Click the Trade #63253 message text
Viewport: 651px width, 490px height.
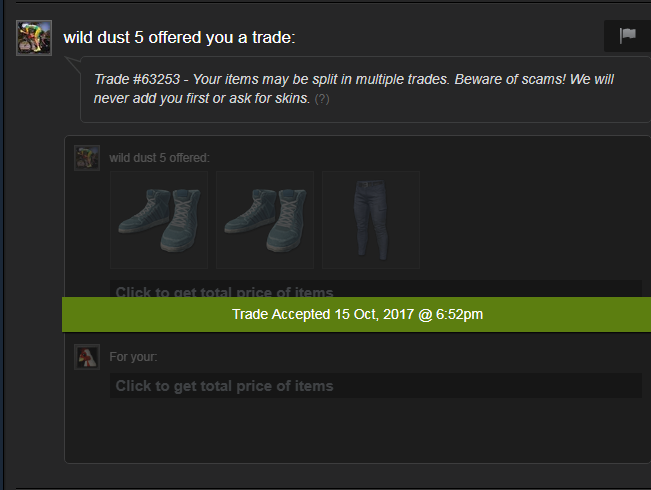pyautogui.click(x=354, y=89)
